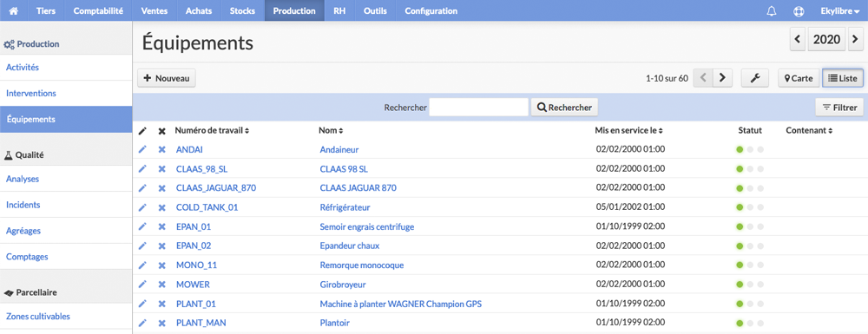
Task: Open the RH menu
Action: tap(339, 11)
